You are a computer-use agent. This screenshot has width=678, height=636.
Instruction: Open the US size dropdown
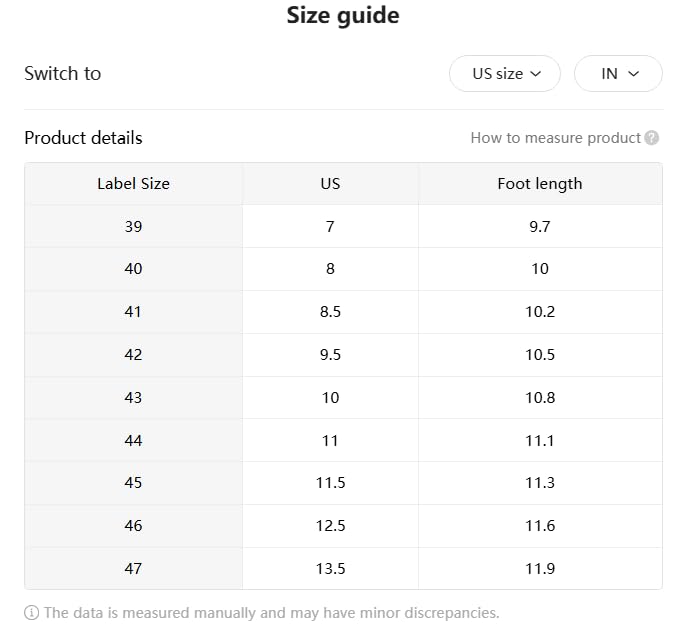[505, 74]
